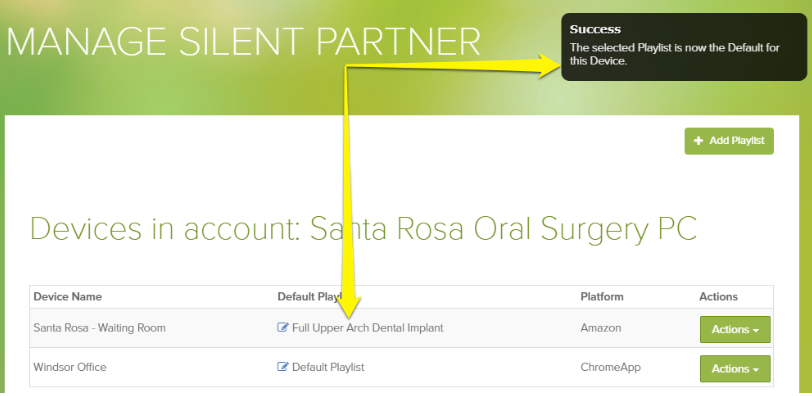812x396 pixels.
Task: Dismiss the Success notification popup
Action: click(684, 47)
